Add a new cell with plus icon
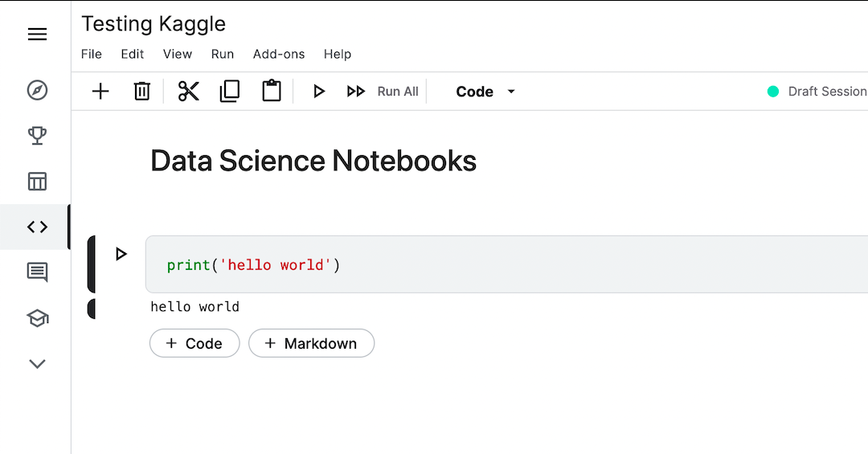The width and height of the screenshot is (868, 454). click(x=100, y=92)
